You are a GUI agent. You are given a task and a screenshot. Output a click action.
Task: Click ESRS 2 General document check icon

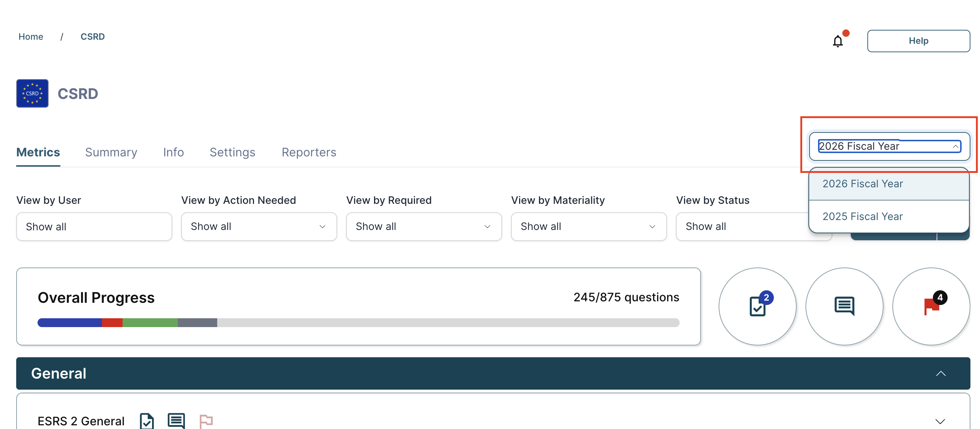click(147, 421)
